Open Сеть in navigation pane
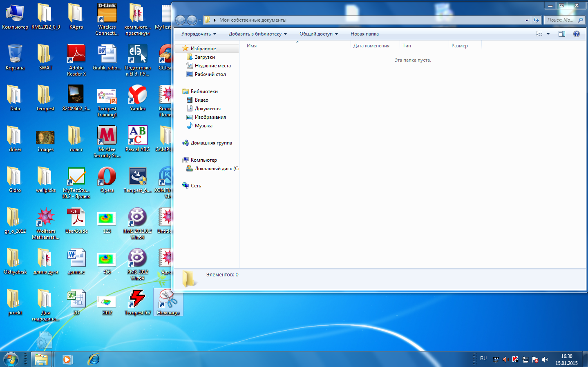Screen dimensions: 588x367 (x=196, y=186)
